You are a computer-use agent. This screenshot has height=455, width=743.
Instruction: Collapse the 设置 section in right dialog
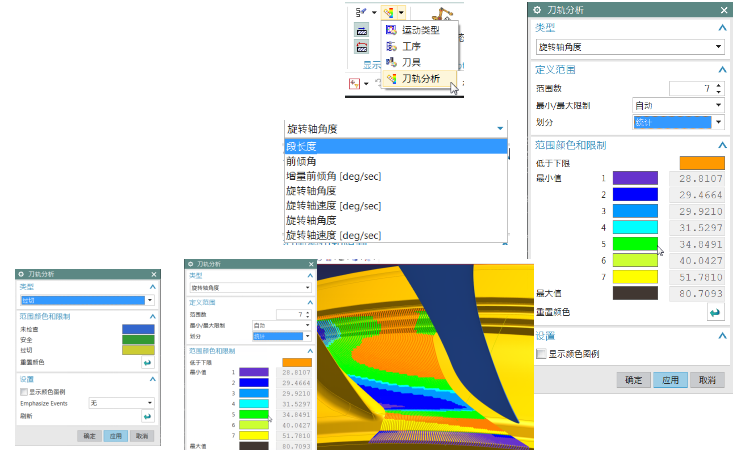tap(721, 335)
